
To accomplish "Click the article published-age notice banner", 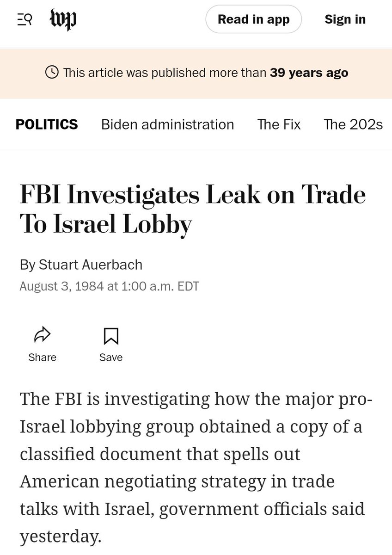I will tap(196, 73).
